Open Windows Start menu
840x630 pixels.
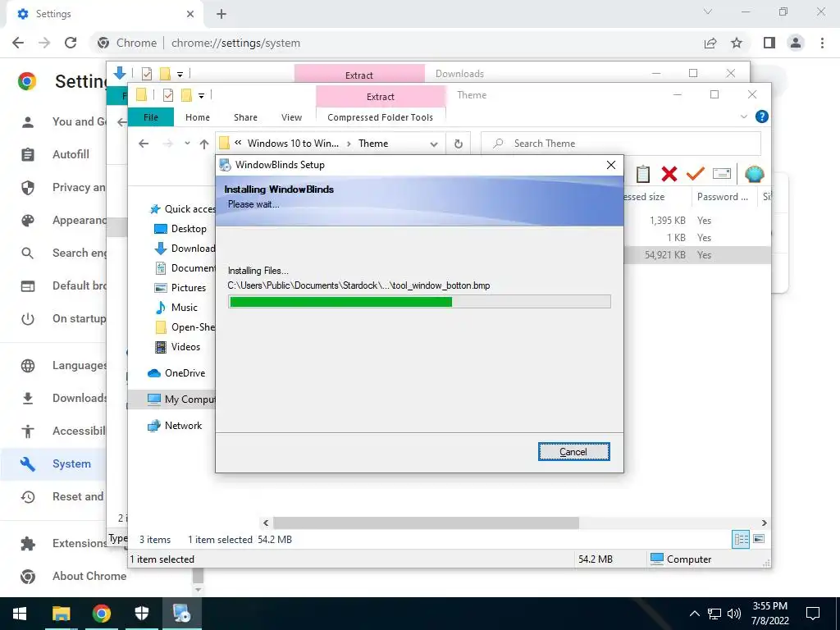tap(20, 614)
